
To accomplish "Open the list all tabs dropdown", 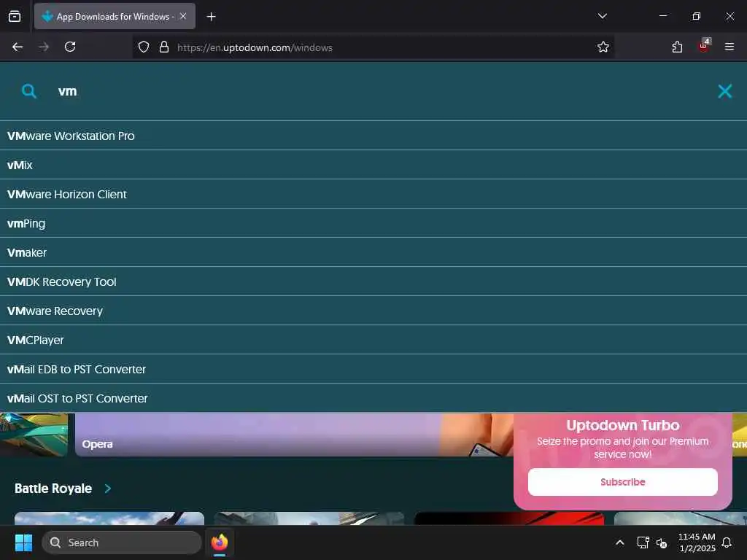I will tap(602, 16).
